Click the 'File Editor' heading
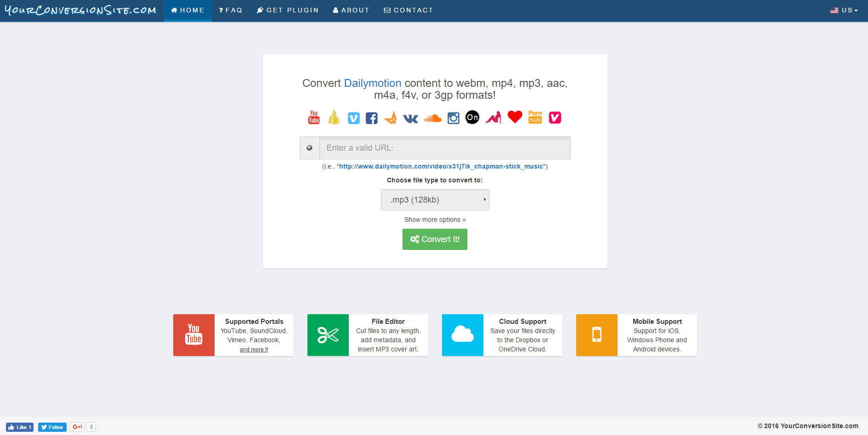Image resolution: width=868 pixels, height=435 pixels. point(388,322)
